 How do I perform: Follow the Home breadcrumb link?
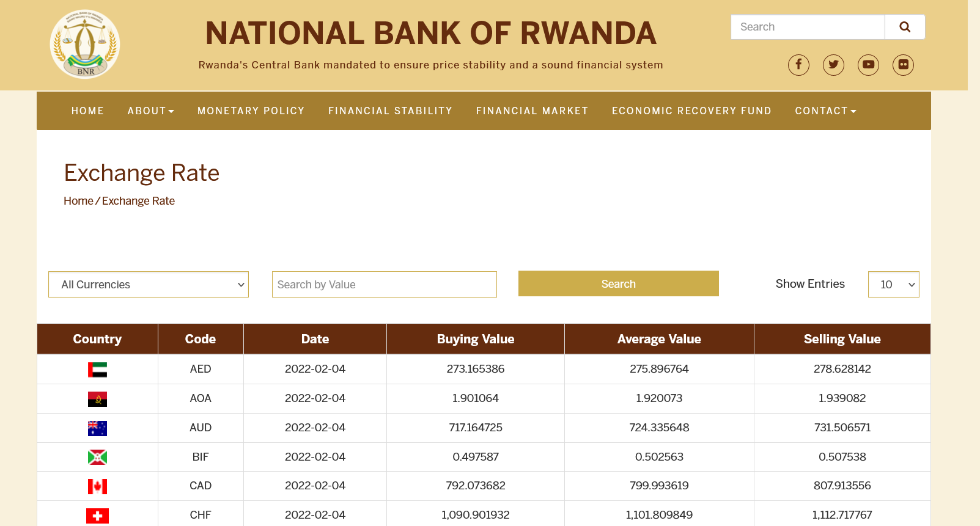pos(78,201)
